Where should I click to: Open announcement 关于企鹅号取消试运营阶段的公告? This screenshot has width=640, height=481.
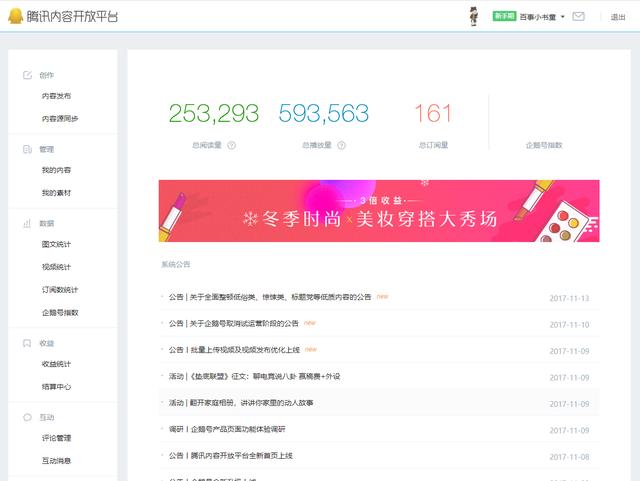(x=233, y=324)
